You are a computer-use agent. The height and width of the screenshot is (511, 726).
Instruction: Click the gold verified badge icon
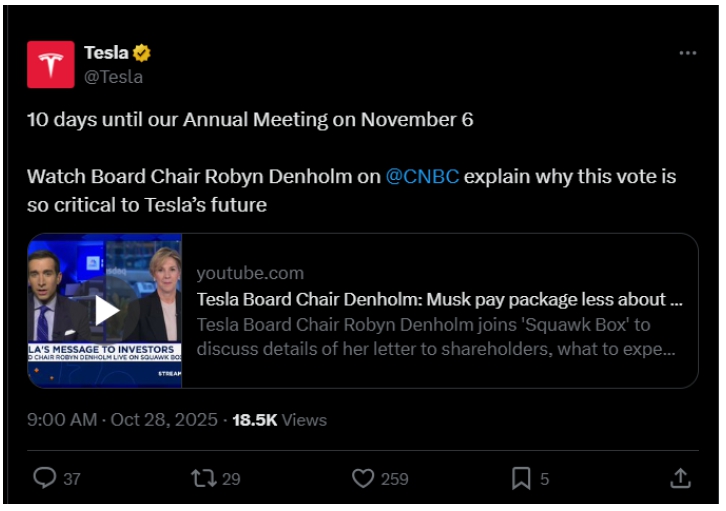point(143,53)
